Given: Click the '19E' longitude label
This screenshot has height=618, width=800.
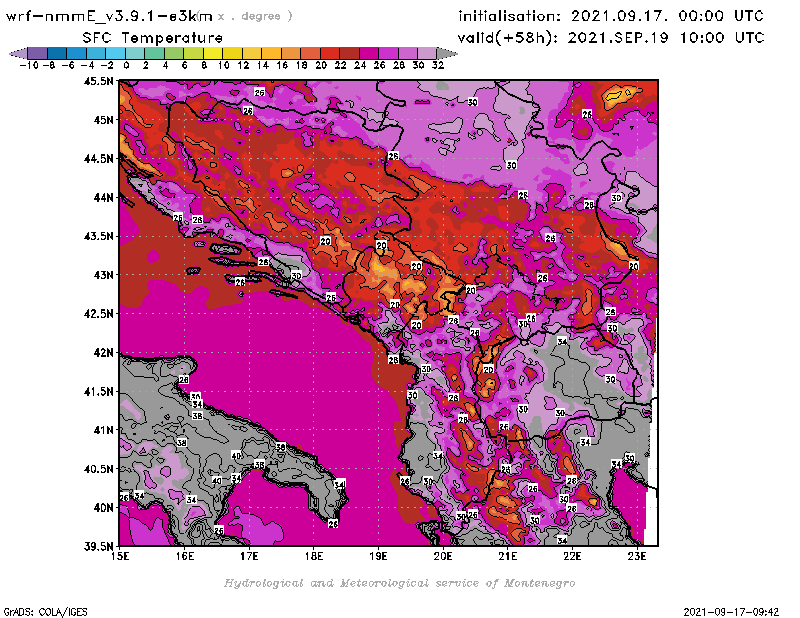Looking at the screenshot, I should 379,556.
